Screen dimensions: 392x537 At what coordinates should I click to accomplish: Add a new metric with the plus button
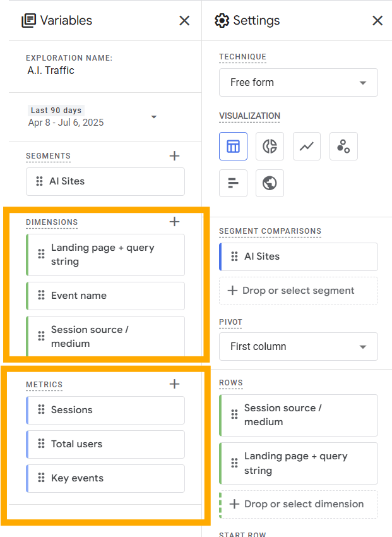174,384
